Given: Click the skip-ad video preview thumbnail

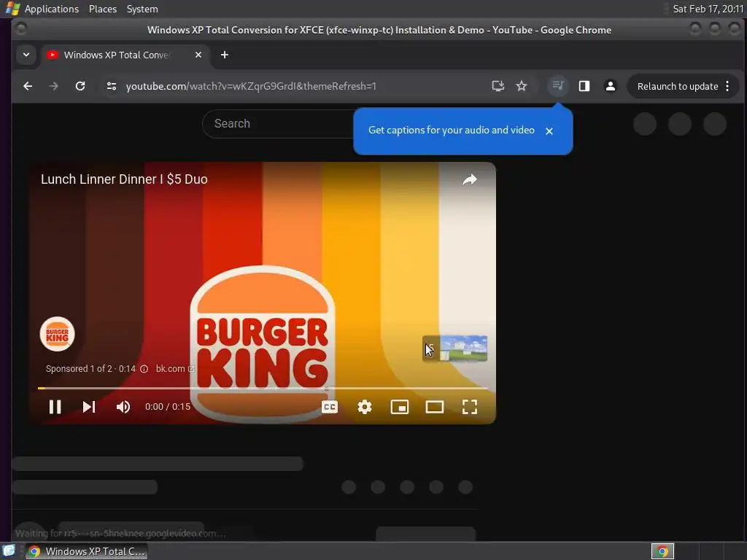Looking at the screenshot, I should click(x=455, y=349).
